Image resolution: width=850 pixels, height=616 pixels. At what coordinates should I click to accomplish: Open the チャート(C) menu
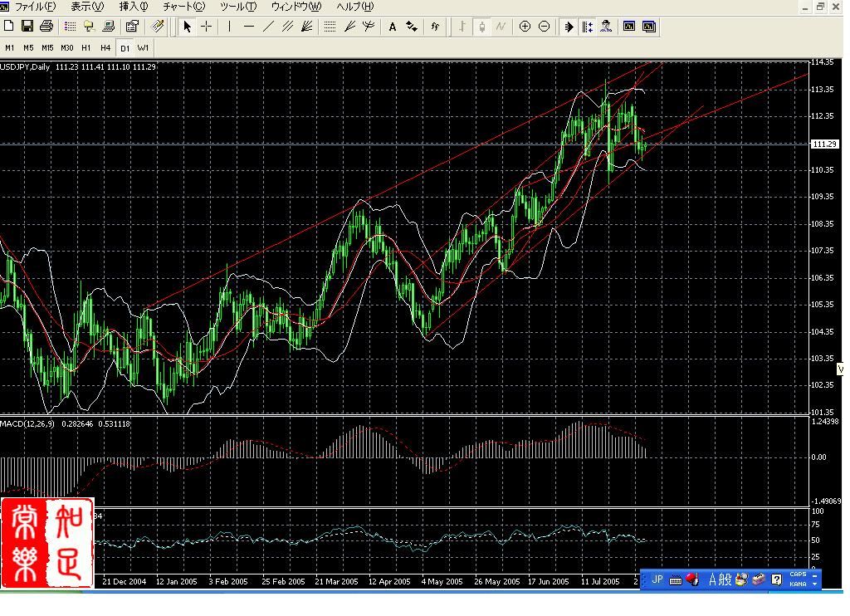pos(183,7)
